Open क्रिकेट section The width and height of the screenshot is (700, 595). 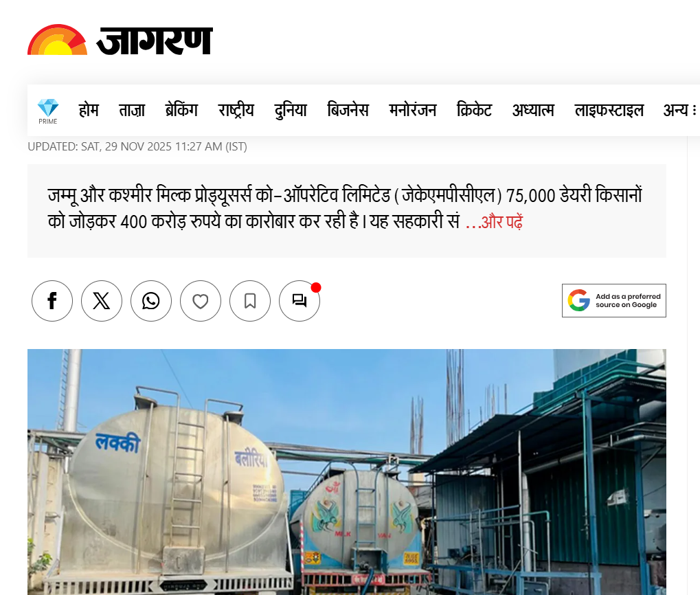[x=474, y=110]
